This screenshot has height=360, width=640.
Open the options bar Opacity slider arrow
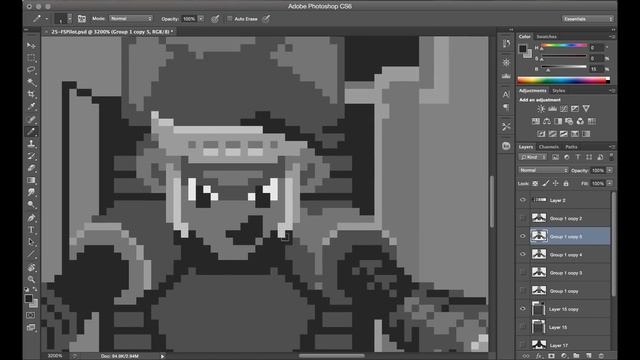pyautogui.click(x=201, y=19)
